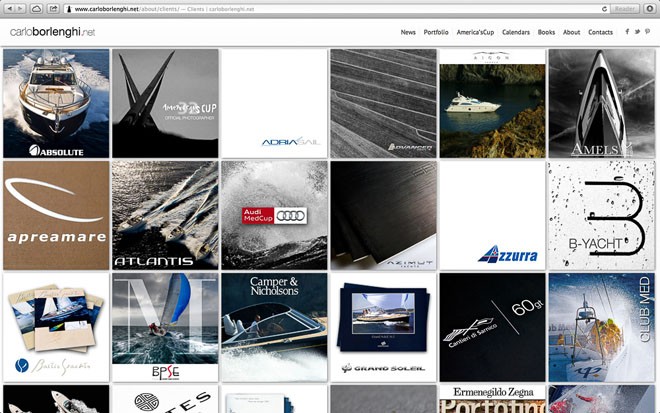Open the B-Yacht client tile
Screen dimensions: 660x413
pyautogui.click(x=602, y=215)
